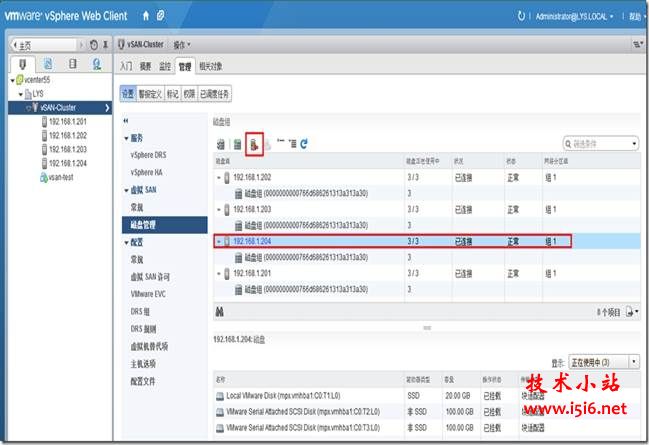
Task: Select host 192.168.1.202 in navigator tree
Action: click(64, 136)
